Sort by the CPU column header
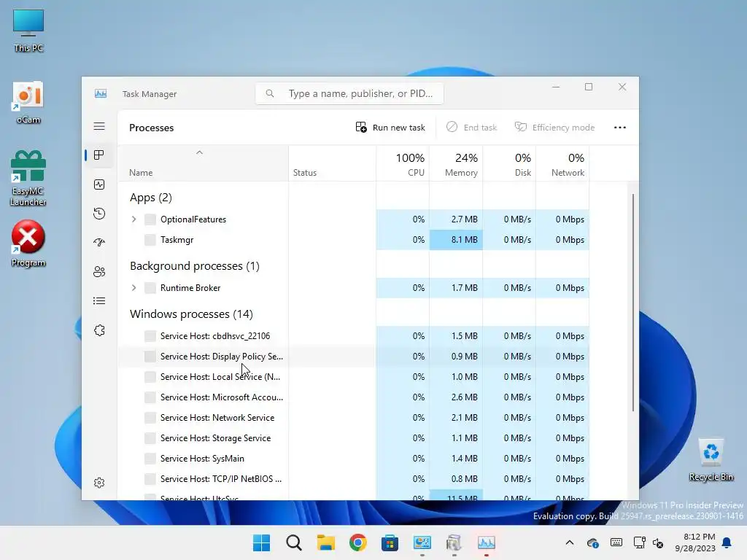Screen dimensions: 747x560 [403, 164]
